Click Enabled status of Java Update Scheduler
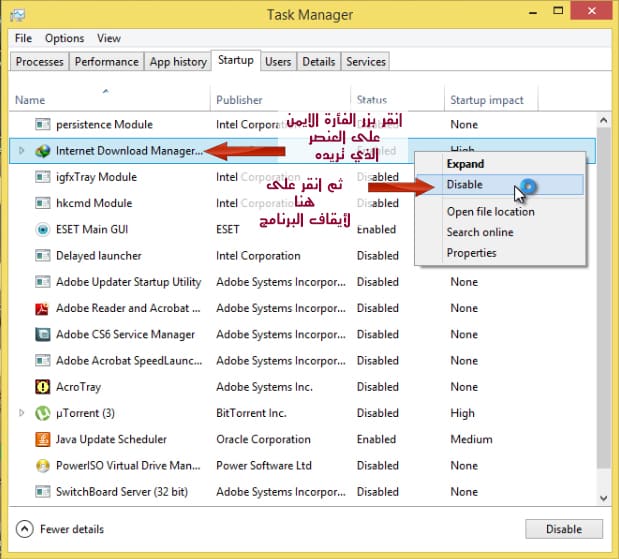This screenshot has height=559, width=619. coord(376,439)
